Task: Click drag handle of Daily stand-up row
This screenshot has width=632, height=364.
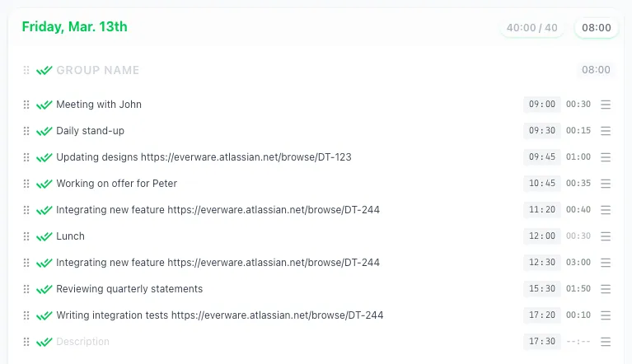Action: click(26, 131)
